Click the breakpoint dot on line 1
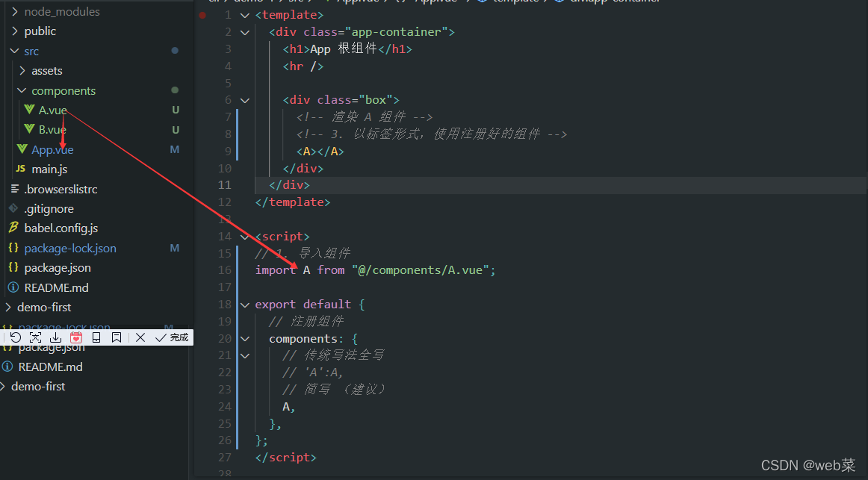 pyautogui.click(x=202, y=14)
